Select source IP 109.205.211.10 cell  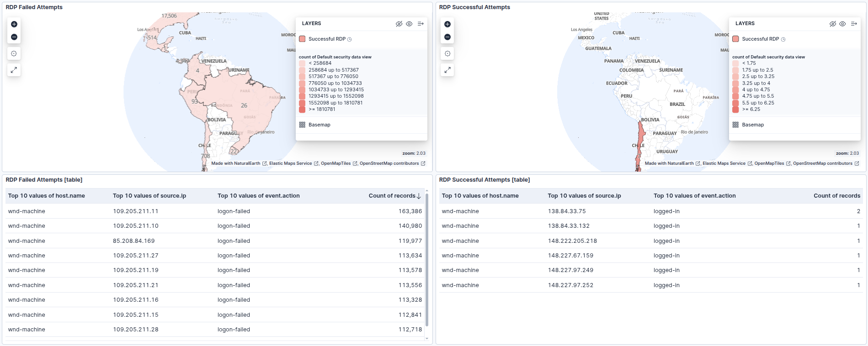136,226
